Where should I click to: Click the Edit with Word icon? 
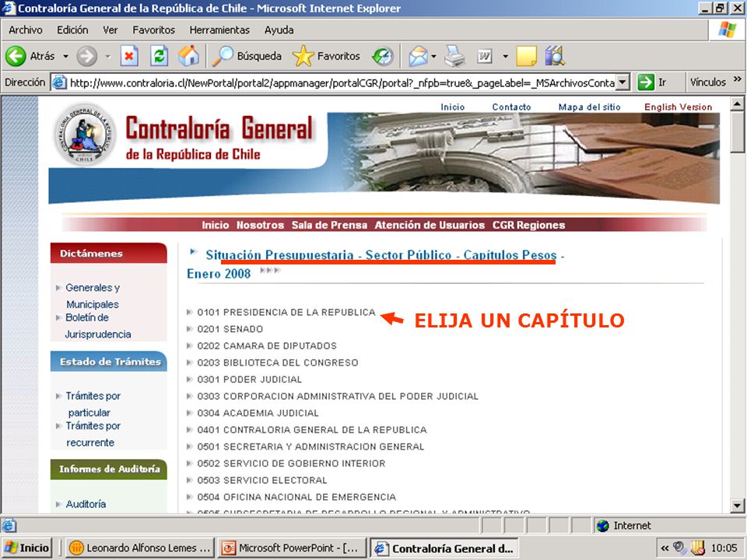click(x=485, y=57)
